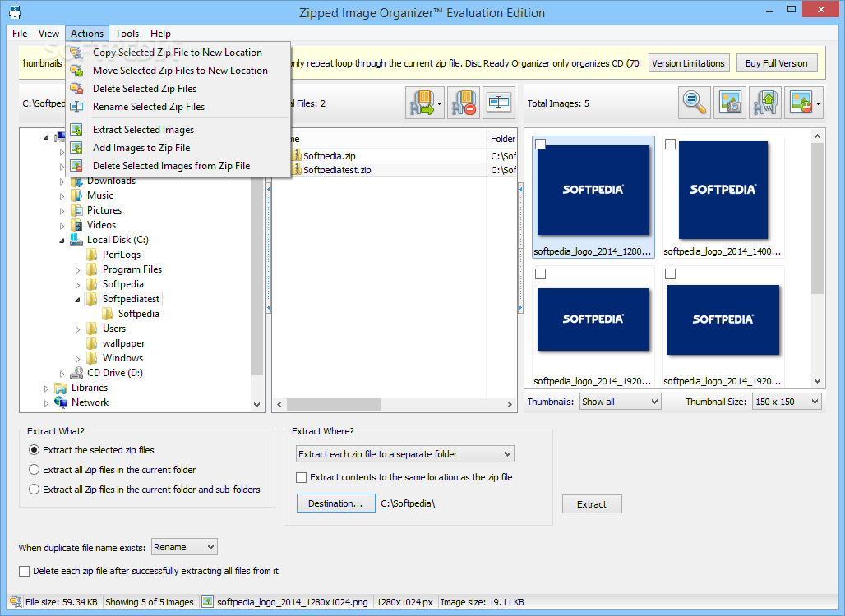Image resolution: width=845 pixels, height=616 pixels.
Task: Click the Buy Full Version button
Action: click(x=777, y=63)
